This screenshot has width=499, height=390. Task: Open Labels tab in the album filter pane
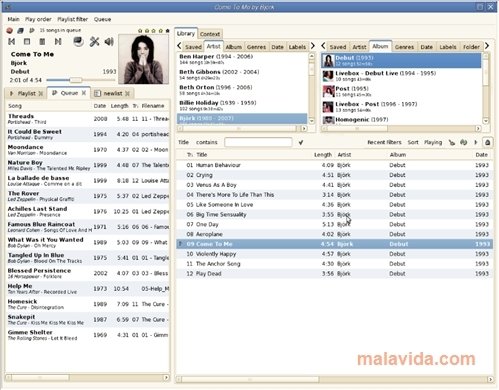[x=448, y=47]
